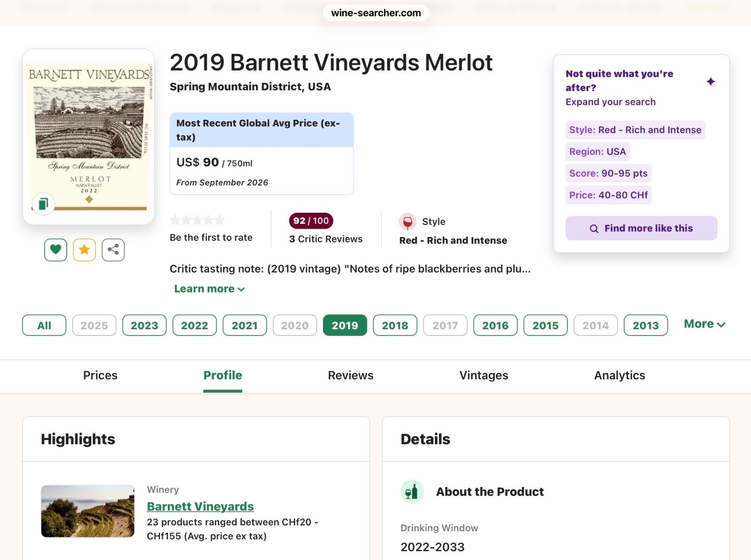
Task: Click the Price: 40-80 CHf tag
Action: (x=608, y=195)
